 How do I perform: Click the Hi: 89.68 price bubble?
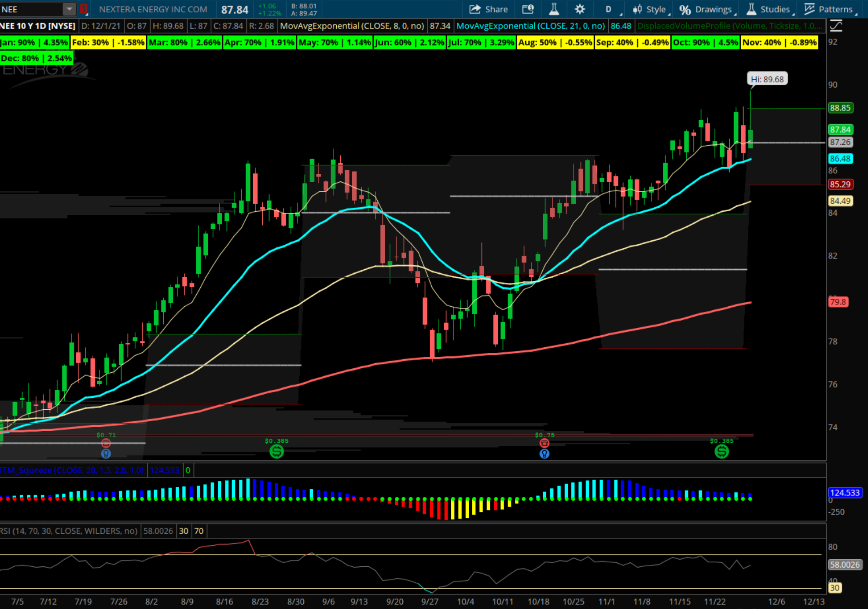click(x=767, y=79)
